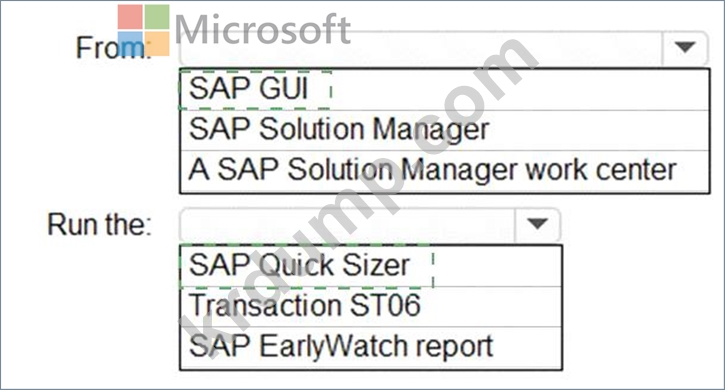Click the Run the label
The width and height of the screenshot is (725, 390).
click(x=99, y=225)
